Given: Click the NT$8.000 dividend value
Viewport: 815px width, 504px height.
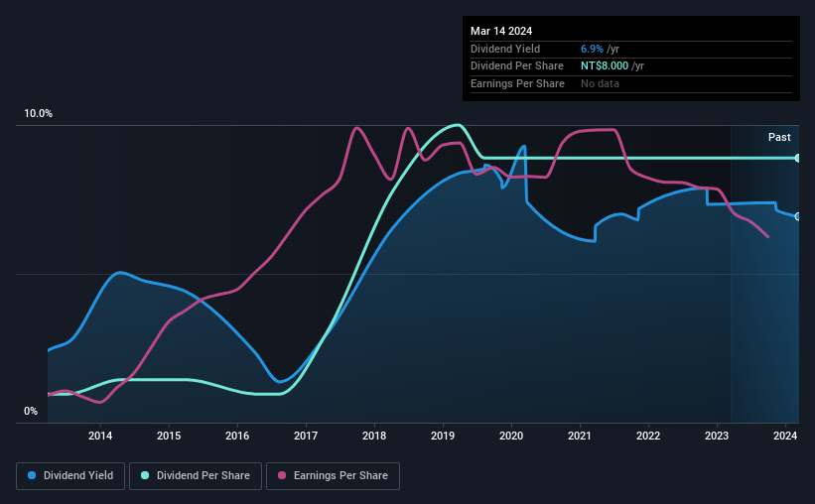Looking at the screenshot, I should (x=605, y=66).
